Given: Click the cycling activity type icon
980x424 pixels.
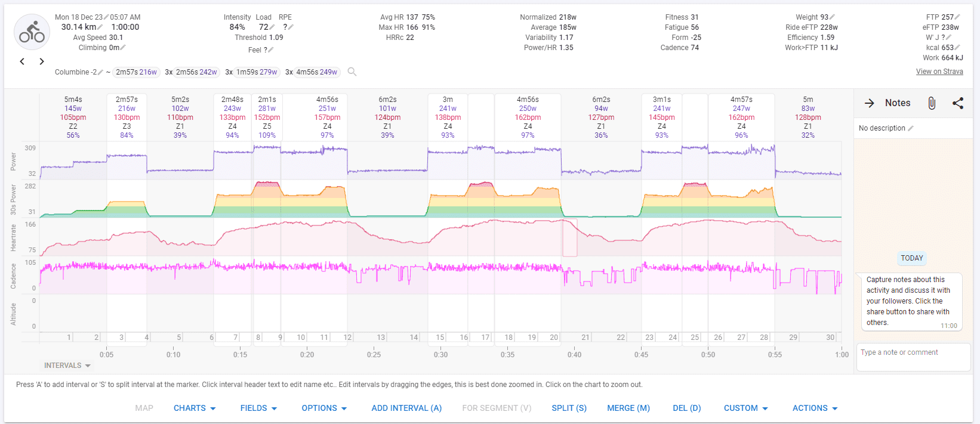Looking at the screenshot, I should click(32, 32).
